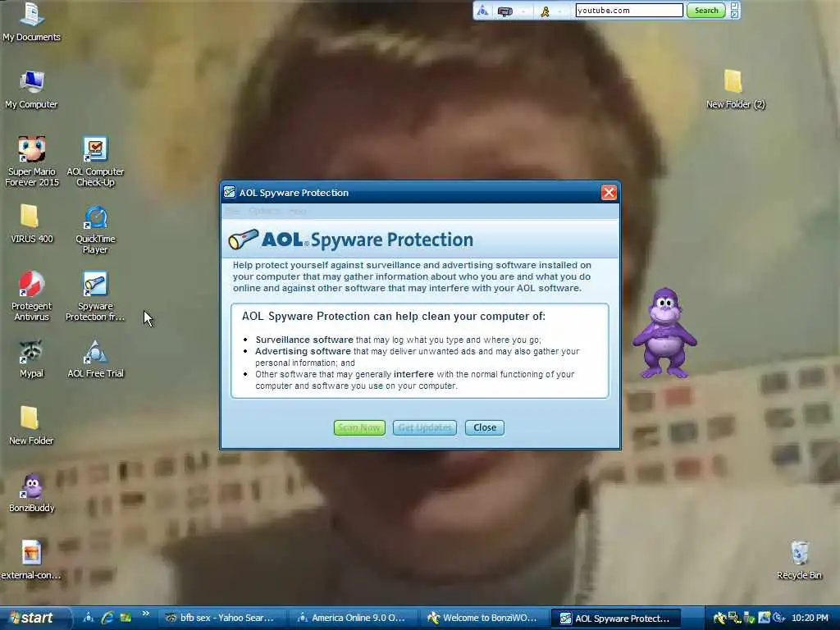Launch Super Mario Forever 2015 shortcut

(x=32, y=162)
